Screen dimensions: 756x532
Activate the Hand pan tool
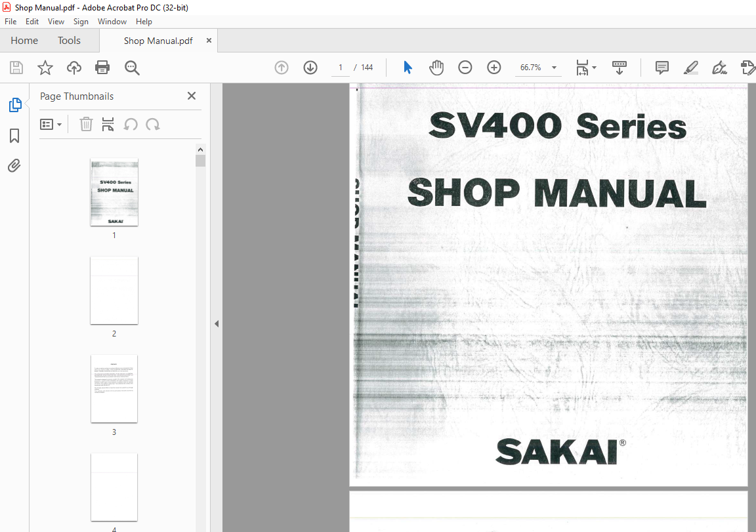click(x=436, y=68)
